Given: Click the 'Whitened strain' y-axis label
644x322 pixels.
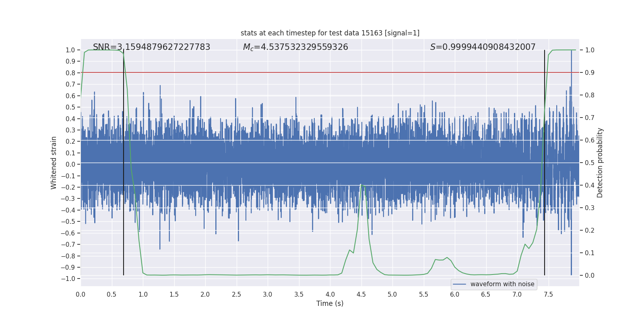Looking at the screenshot, I should click(x=54, y=163).
